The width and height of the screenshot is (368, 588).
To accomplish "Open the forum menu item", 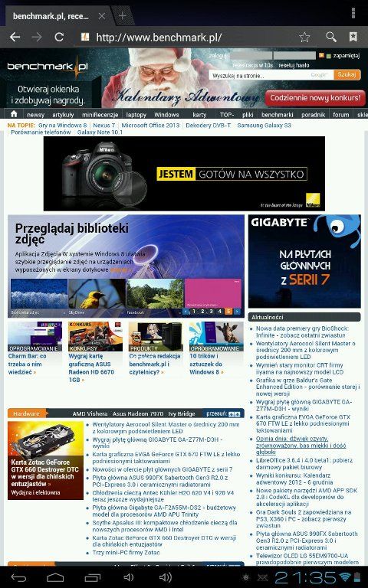I will (341, 115).
